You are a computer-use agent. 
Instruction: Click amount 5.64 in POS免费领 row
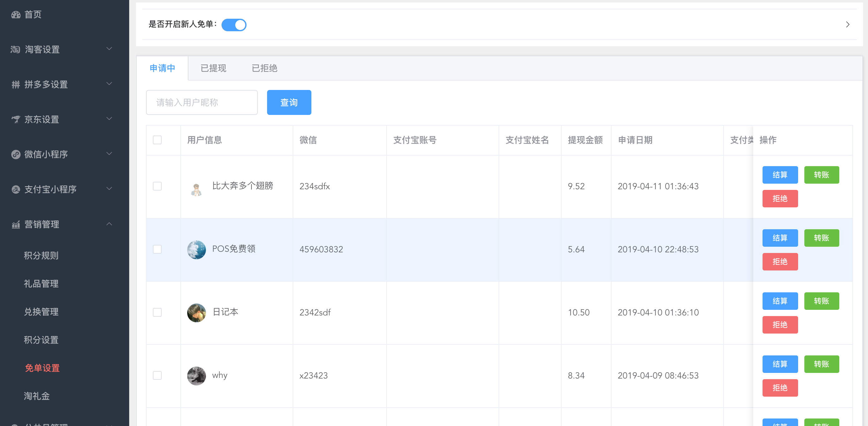click(576, 250)
